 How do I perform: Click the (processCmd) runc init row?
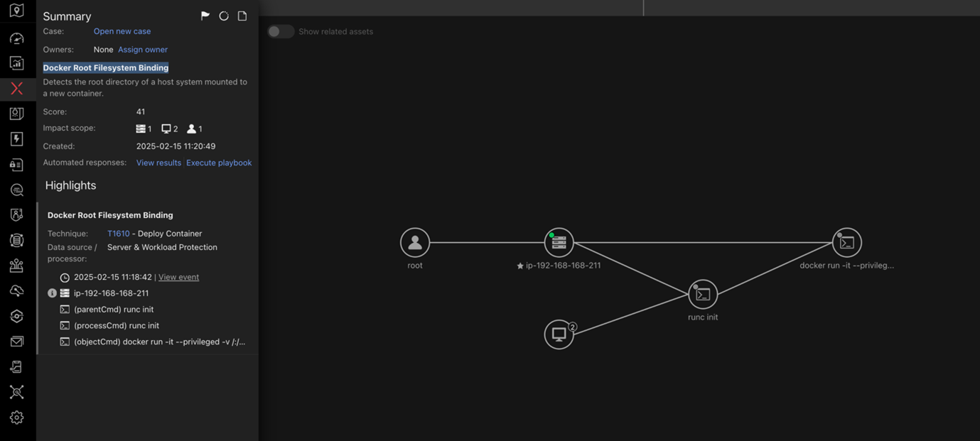[x=109, y=326]
